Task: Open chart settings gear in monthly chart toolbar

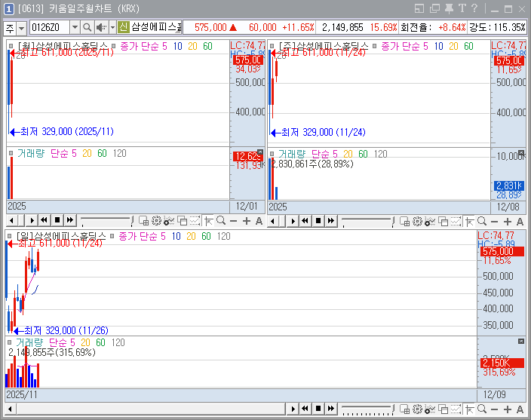Action: (x=156, y=221)
